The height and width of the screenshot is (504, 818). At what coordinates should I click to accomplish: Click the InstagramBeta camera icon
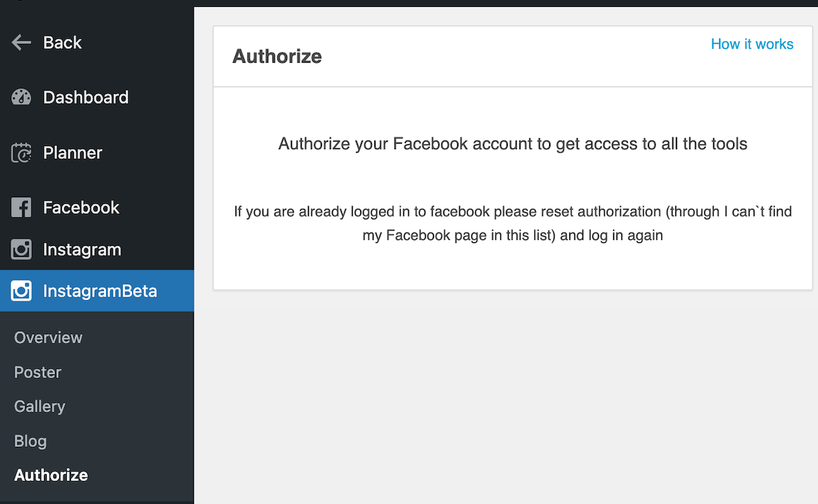click(x=22, y=291)
